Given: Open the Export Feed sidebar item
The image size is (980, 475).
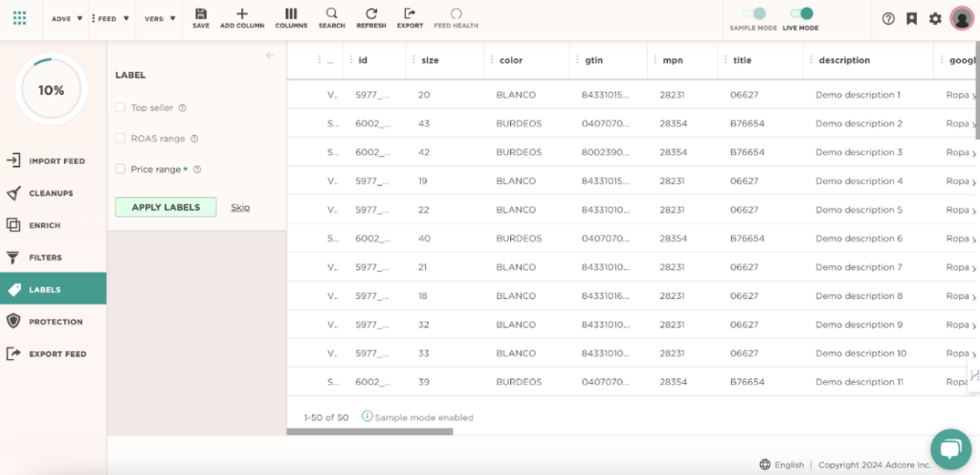Looking at the screenshot, I should pos(57,354).
